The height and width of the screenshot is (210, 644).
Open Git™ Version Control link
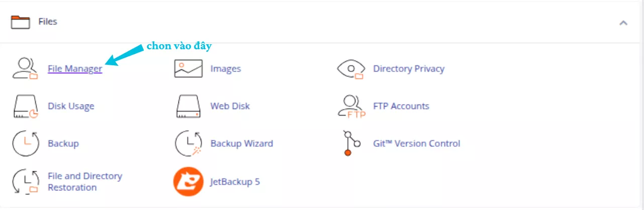(416, 144)
